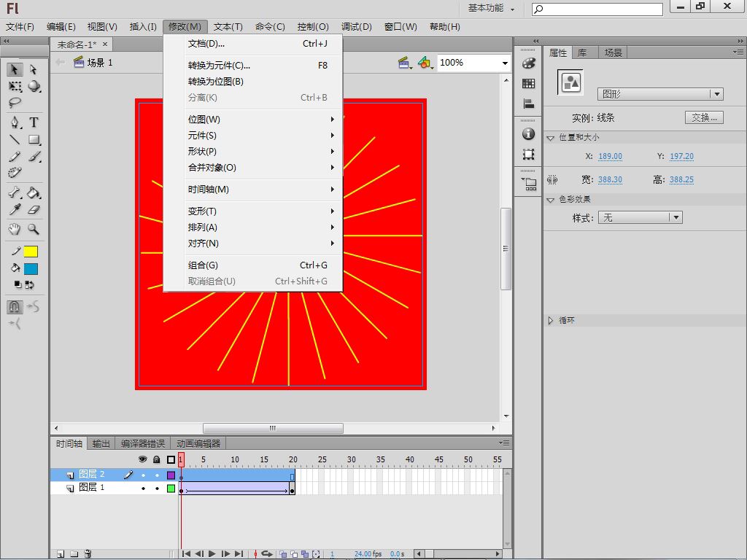
Task: Switch to the 动画编辑器 tab
Action: pos(198,444)
